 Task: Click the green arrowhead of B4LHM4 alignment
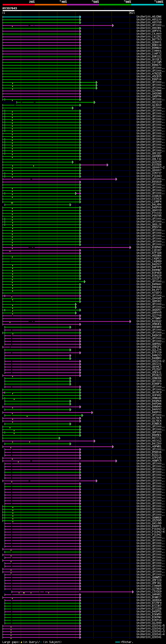click(x=70, y=205)
